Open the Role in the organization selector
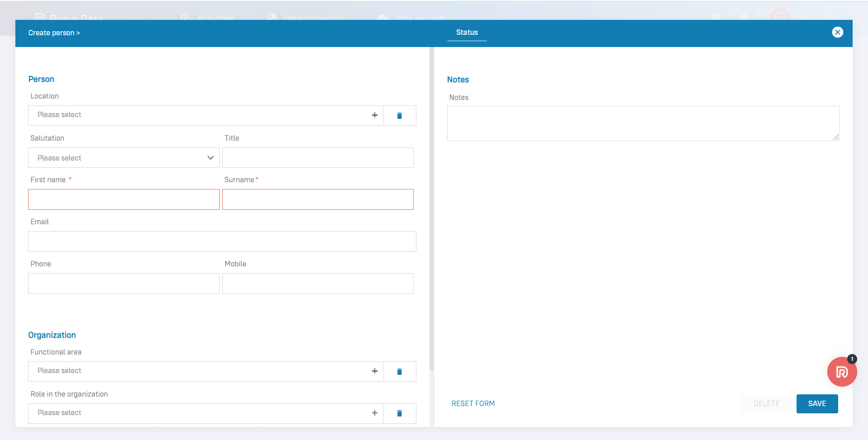868x440 pixels. tap(199, 413)
